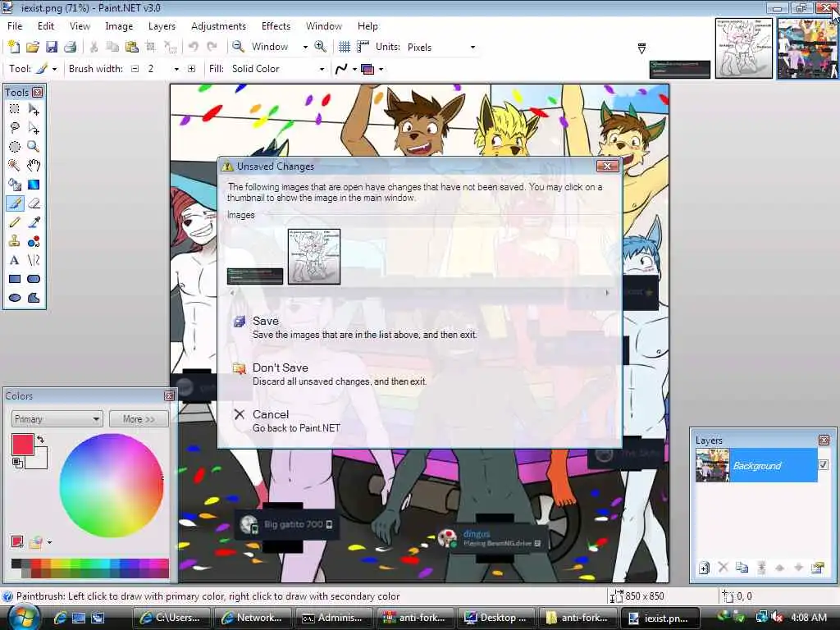This screenshot has height=630, width=840.
Task: Select the Zoom tool in Tools panel
Action: (x=34, y=147)
